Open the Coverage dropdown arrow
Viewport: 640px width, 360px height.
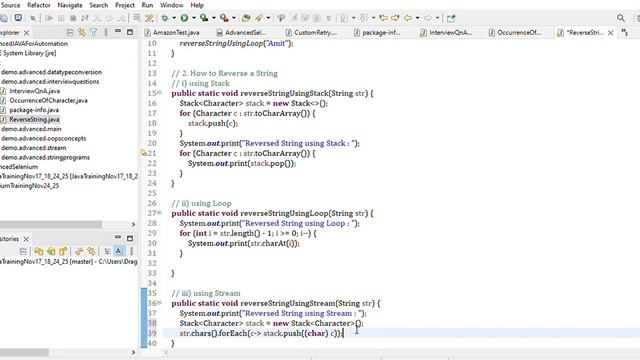213,18
